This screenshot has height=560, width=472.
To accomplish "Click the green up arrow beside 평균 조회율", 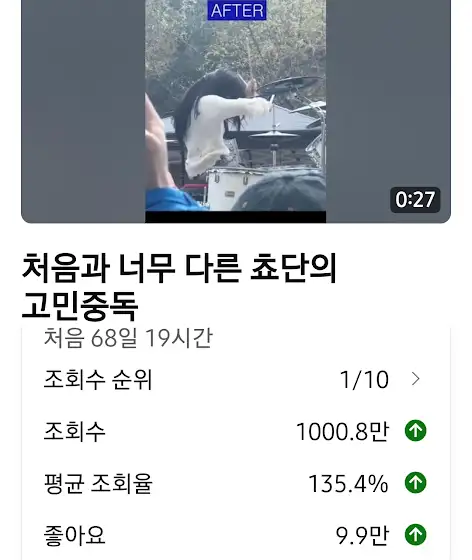I will point(415,483).
